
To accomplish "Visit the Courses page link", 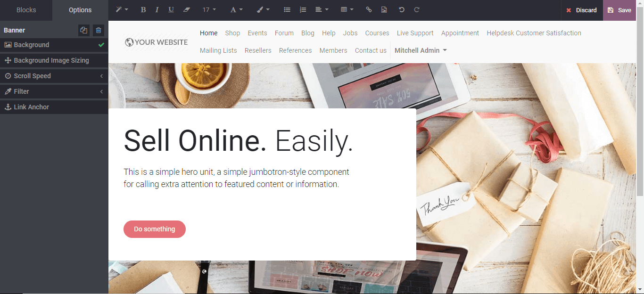I will coord(377,33).
